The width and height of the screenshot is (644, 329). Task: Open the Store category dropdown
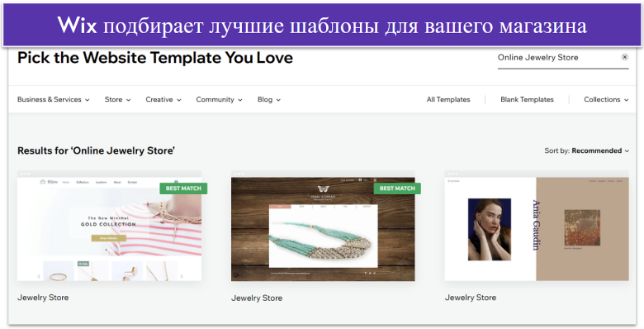coord(117,99)
